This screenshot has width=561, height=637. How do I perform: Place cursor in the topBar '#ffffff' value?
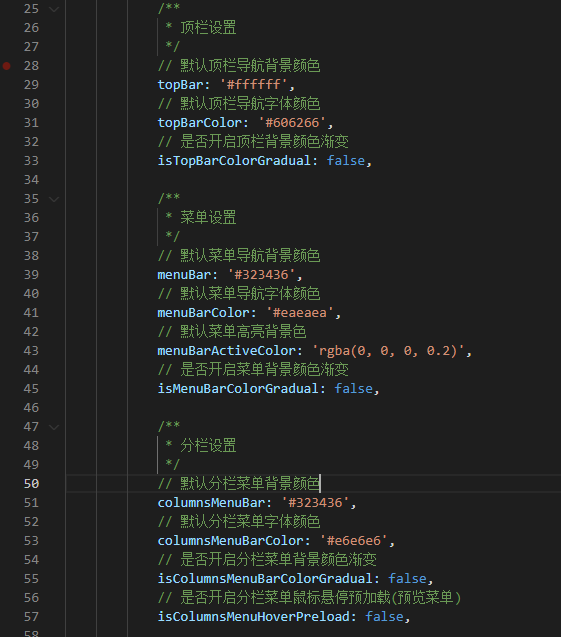[x=253, y=84]
